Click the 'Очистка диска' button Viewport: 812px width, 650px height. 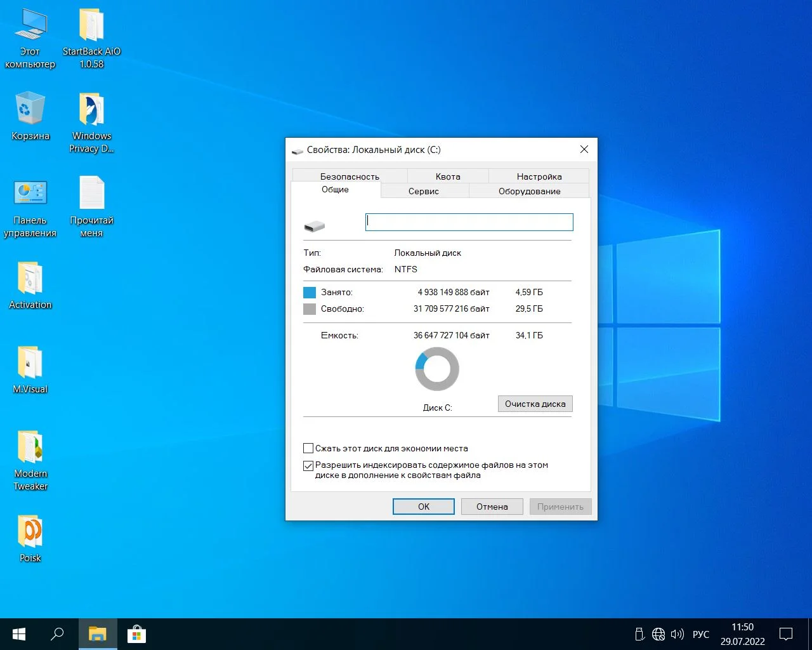[535, 404]
